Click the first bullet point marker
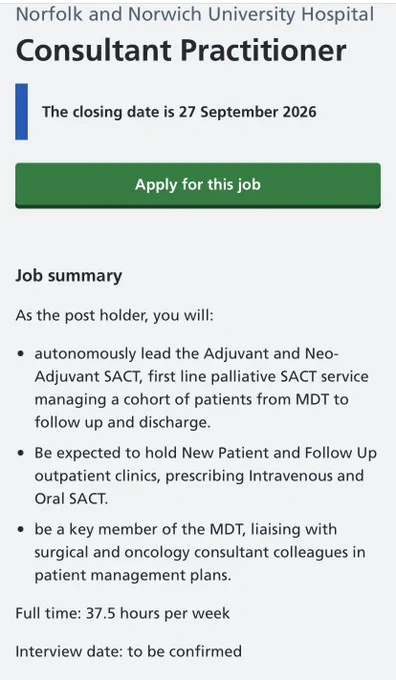 pos(21,354)
